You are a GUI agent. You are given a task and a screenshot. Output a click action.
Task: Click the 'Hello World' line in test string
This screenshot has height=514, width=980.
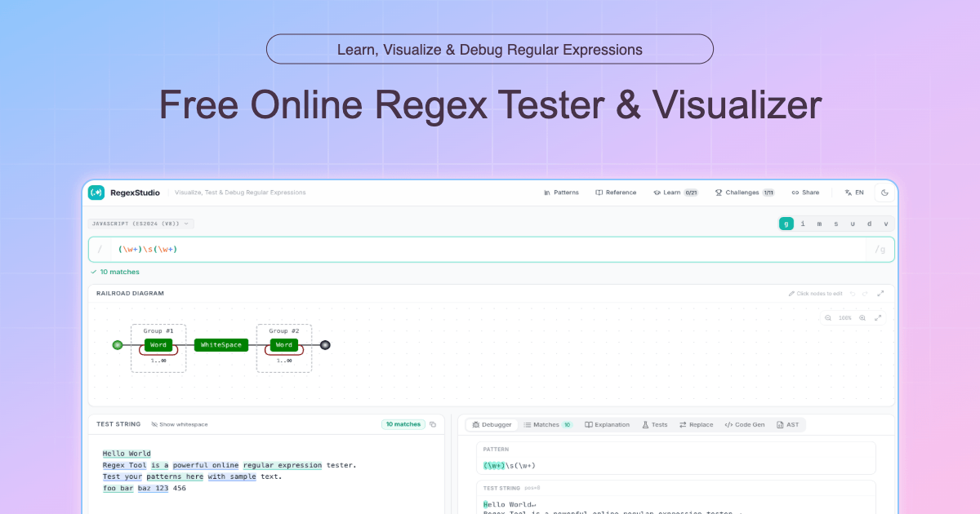point(127,454)
